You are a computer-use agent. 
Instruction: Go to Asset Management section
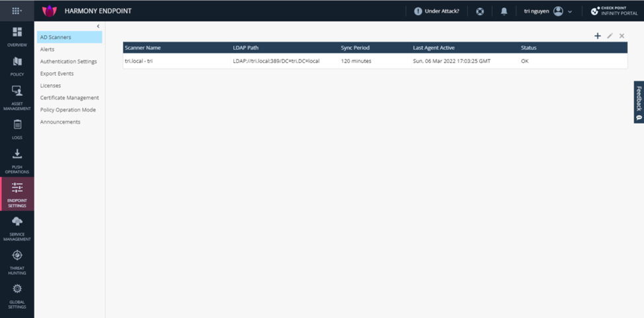[17, 98]
